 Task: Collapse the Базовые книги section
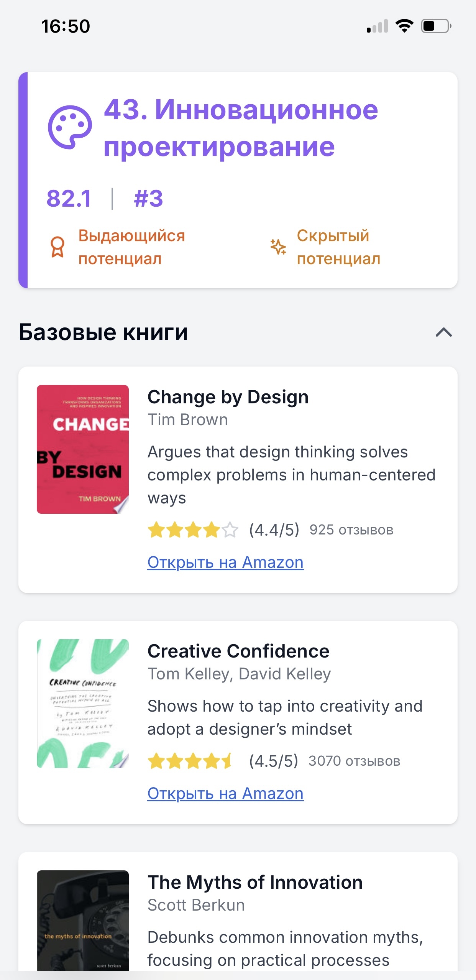point(443,333)
